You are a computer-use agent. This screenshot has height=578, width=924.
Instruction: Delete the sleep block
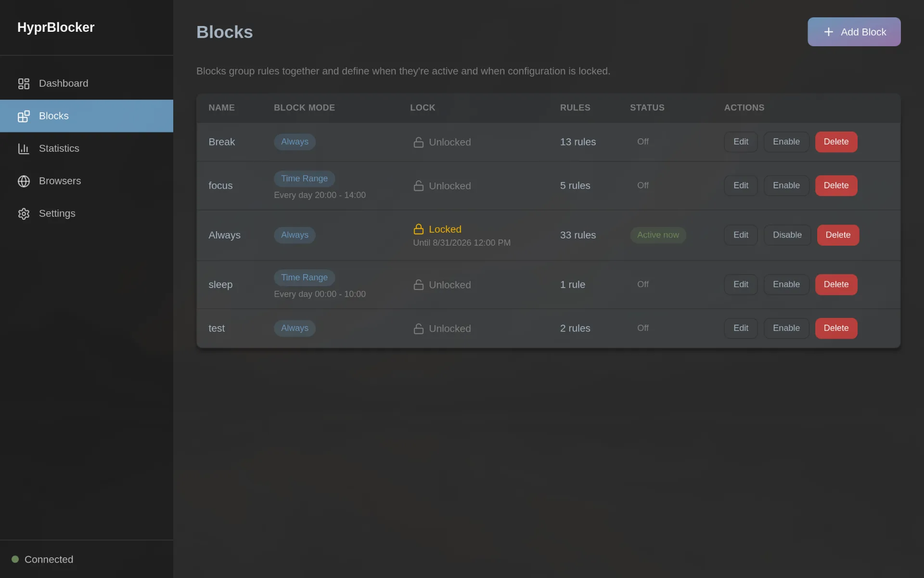click(836, 285)
